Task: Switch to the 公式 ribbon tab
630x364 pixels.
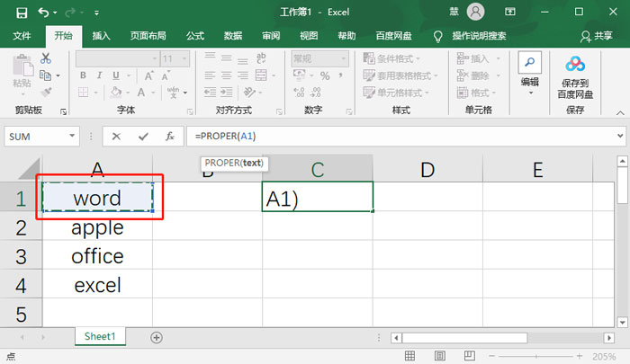Action: click(195, 36)
